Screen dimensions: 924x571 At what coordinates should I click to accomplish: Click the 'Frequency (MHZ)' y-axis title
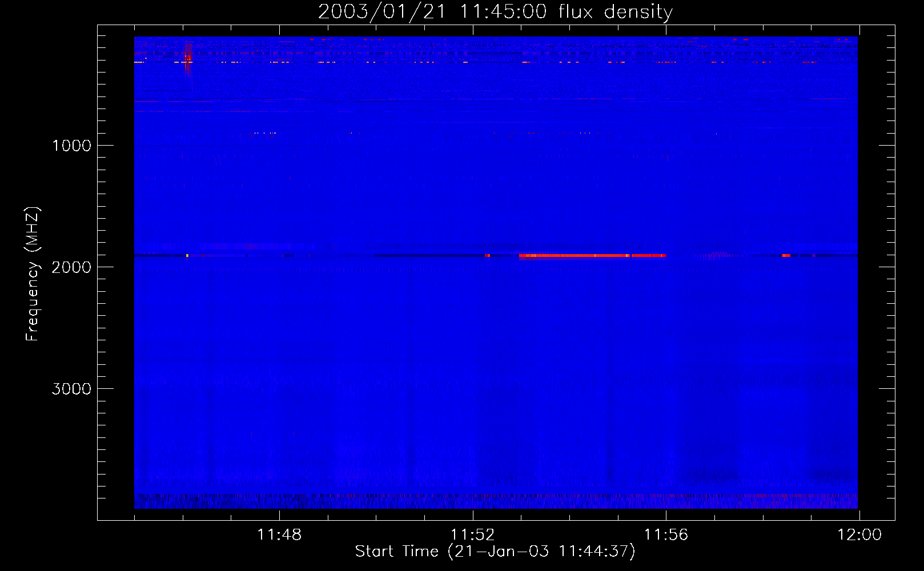(33, 274)
